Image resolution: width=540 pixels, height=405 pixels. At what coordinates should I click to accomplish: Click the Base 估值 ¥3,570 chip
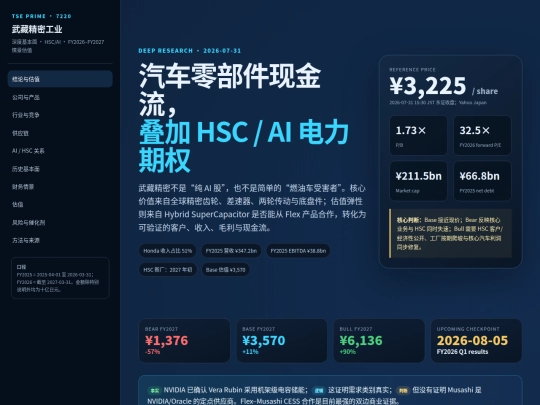coord(225,270)
